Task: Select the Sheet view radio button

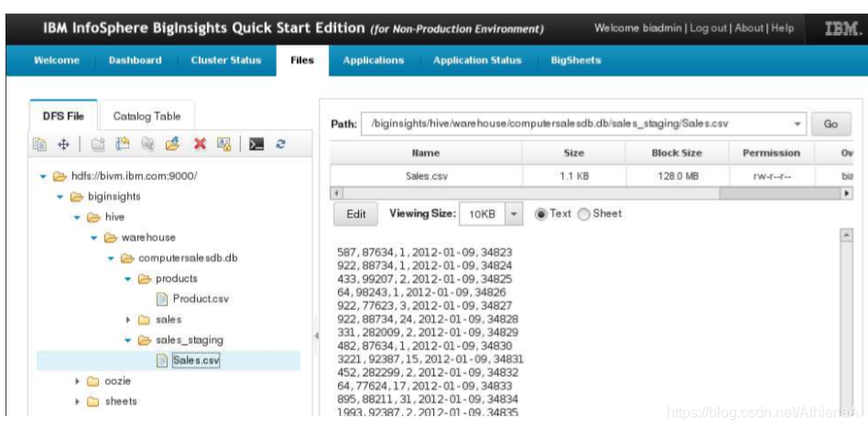Action: click(x=583, y=214)
